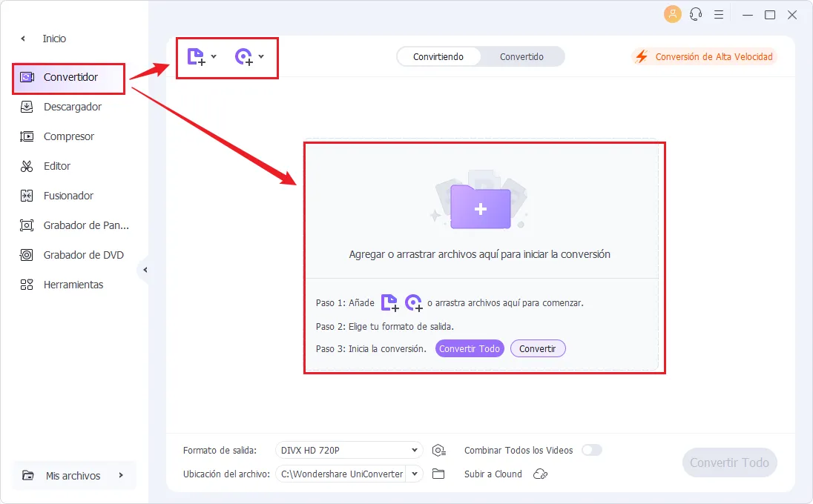Open the hamburger menu in title bar
Screen dimensions: 813x504
[719, 14]
